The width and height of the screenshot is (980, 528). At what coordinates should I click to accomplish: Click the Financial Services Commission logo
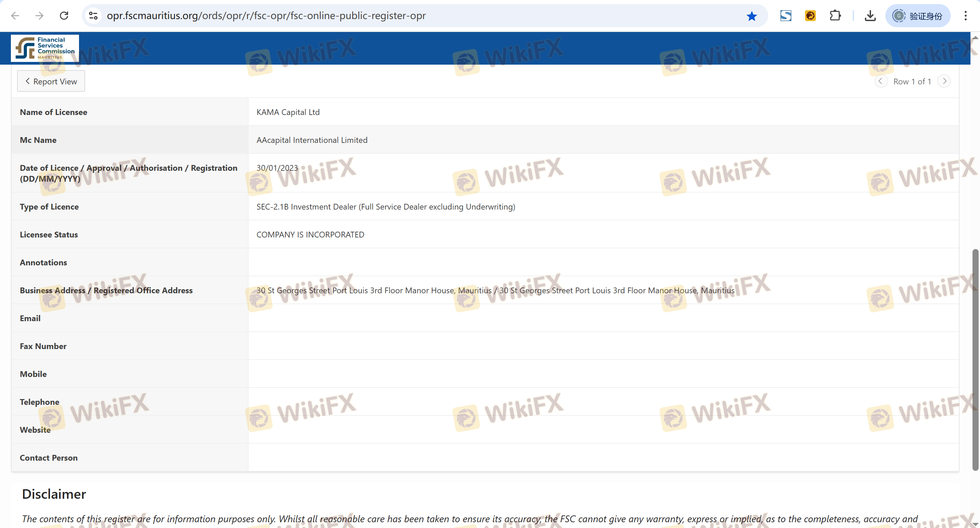pos(45,48)
